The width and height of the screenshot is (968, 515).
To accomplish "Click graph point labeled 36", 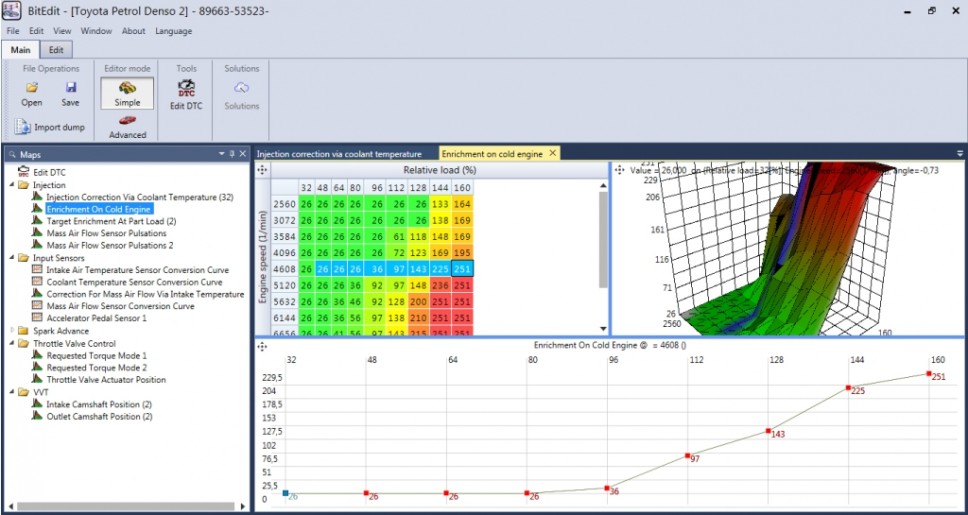I will pos(607,488).
